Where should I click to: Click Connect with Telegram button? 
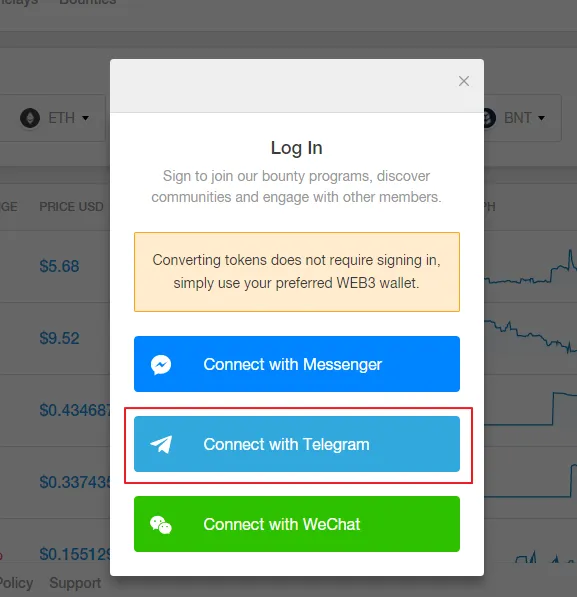click(x=297, y=444)
